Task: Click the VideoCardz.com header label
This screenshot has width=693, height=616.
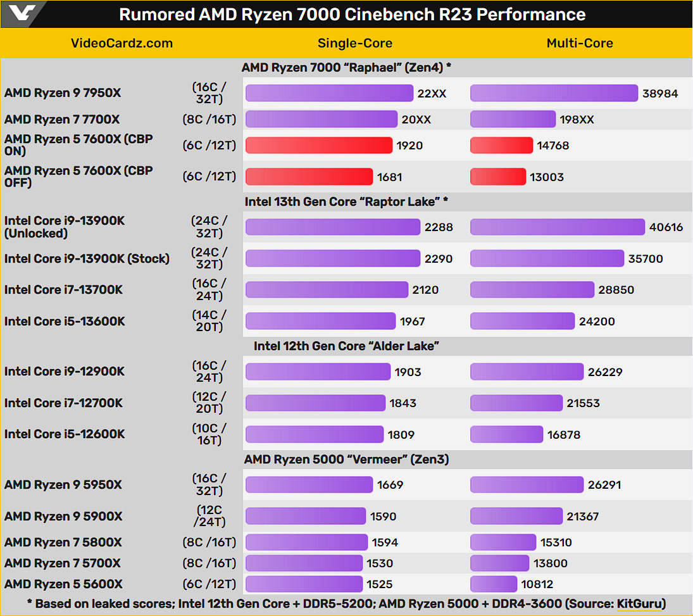Action: pos(122,43)
